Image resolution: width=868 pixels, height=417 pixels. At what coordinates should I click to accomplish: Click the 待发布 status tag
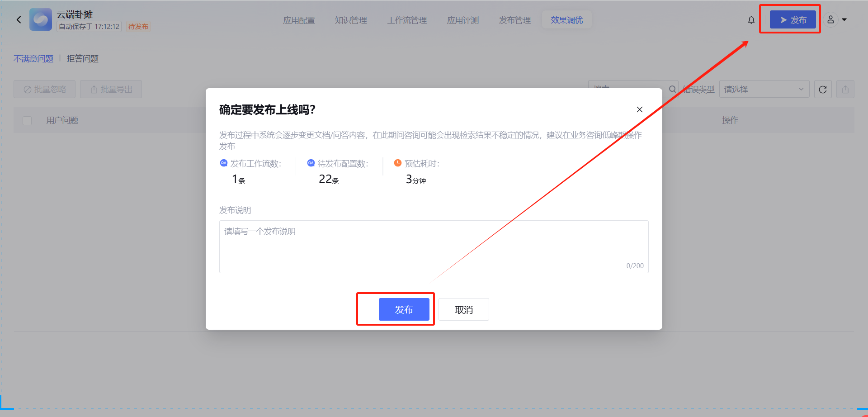(x=138, y=27)
